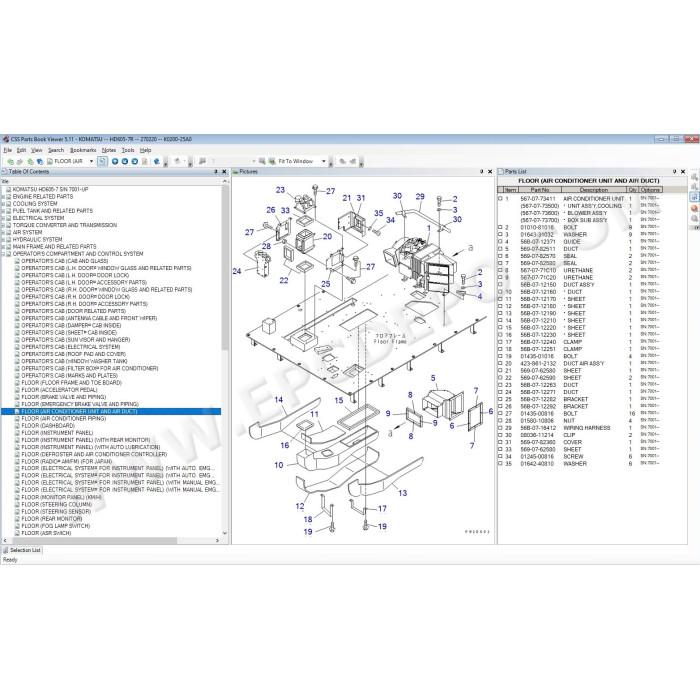This screenshot has width=700, height=700.
Task: Click the top icon in the right sidebar
Action: point(694,177)
